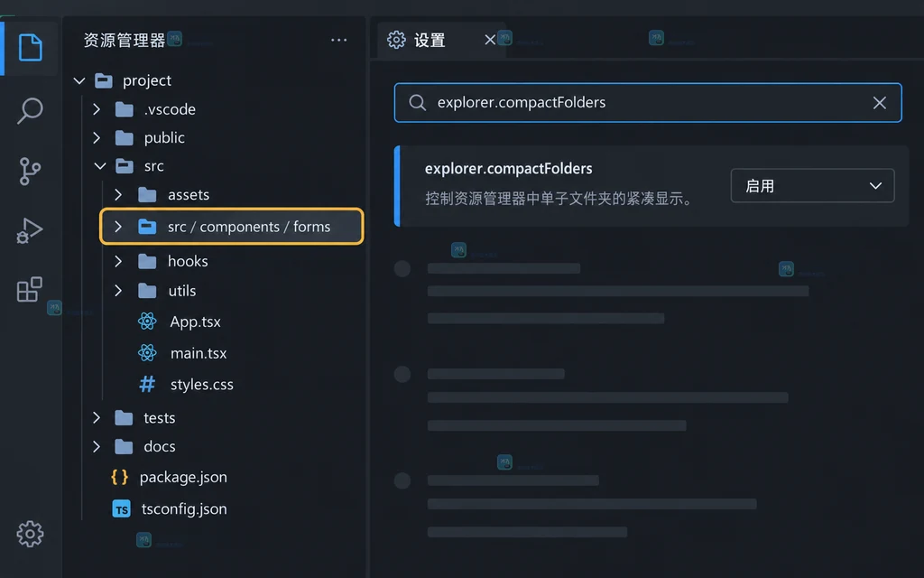This screenshot has height=578, width=924.
Task: Open main.tsx file
Action: (x=198, y=353)
